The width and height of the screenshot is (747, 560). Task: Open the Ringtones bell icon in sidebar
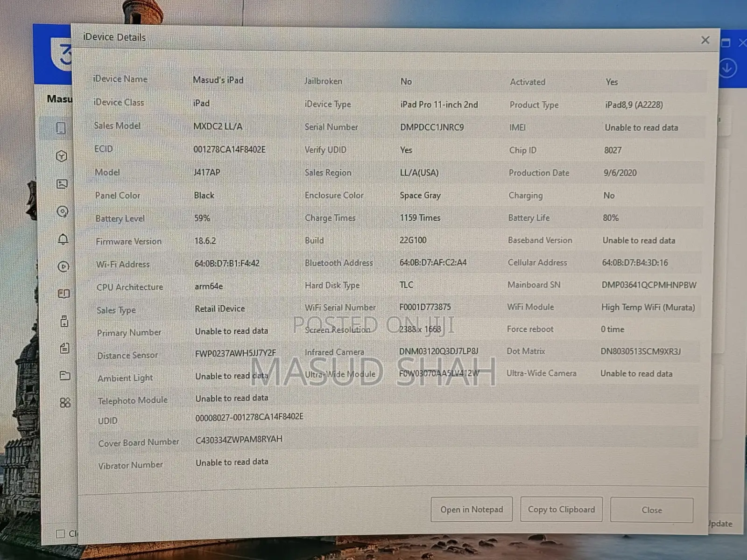(63, 239)
